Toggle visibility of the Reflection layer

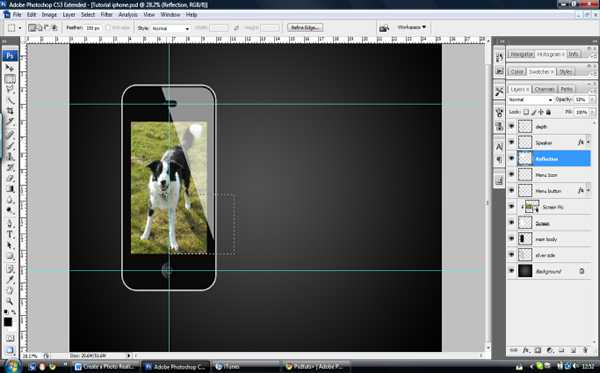point(512,158)
